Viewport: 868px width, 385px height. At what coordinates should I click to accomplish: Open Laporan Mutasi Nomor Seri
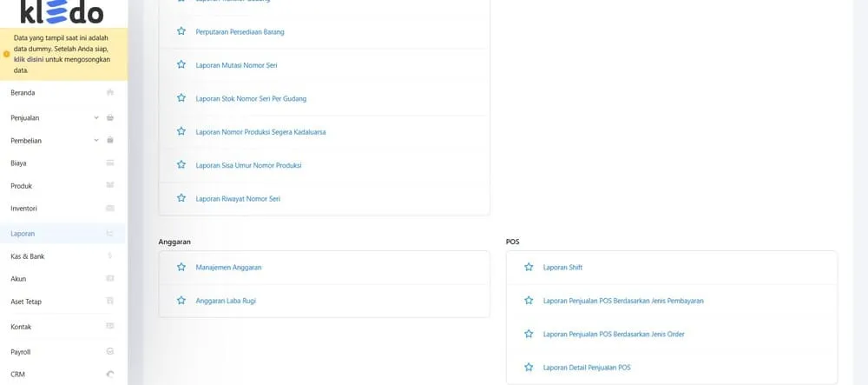tap(236, 65)
